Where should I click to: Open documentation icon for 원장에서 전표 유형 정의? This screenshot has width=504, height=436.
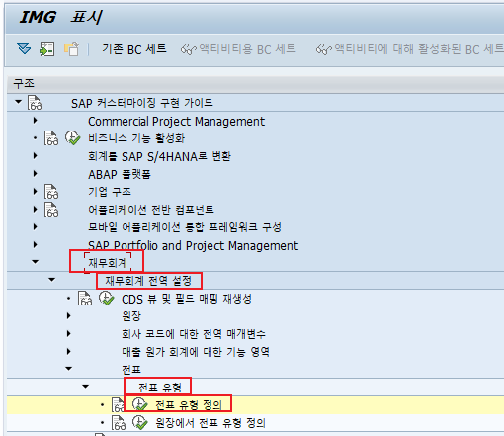pyautogui.click(x=119, y=423)
